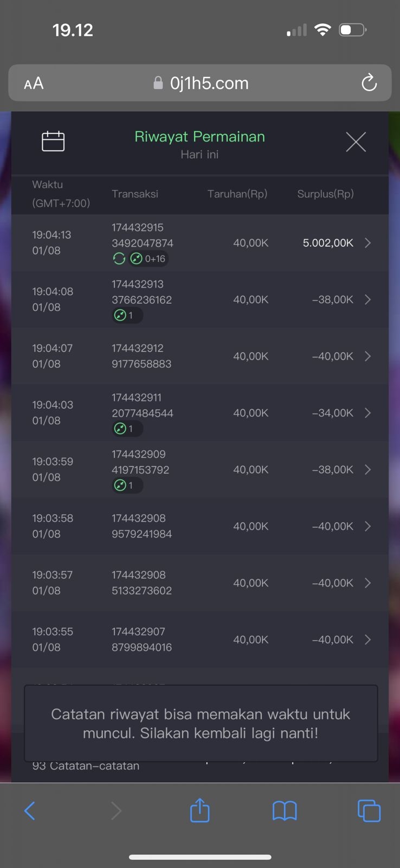This screenshot has width=400, height=868.
Task: Open Safari AA text size menu
Action: click(x=34, y=84)
